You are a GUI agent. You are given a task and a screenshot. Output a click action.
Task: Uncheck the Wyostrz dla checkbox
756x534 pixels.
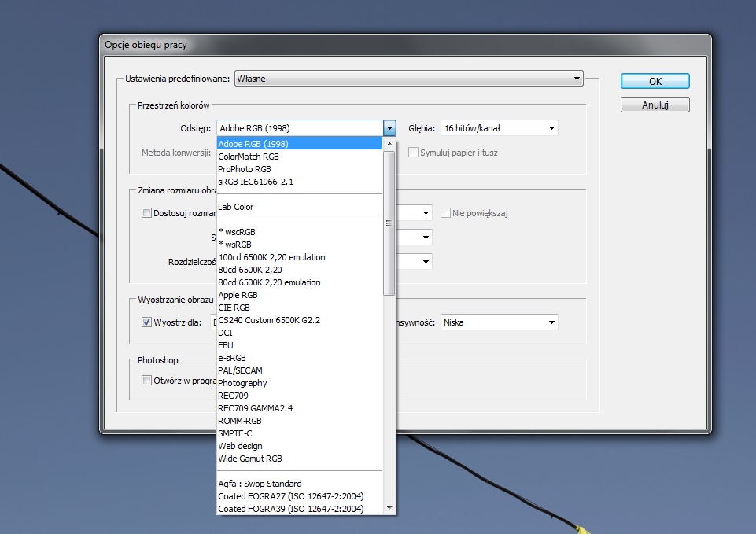pos(146,322)
